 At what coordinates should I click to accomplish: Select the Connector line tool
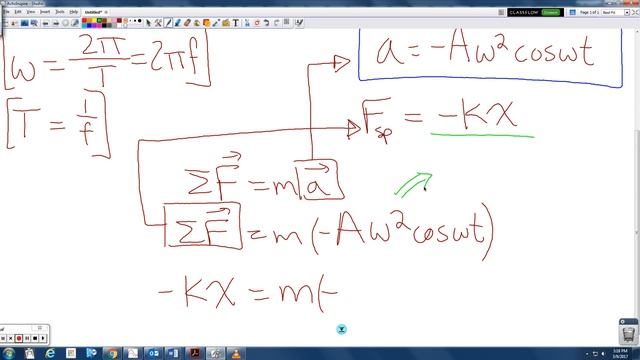[216, 23]
